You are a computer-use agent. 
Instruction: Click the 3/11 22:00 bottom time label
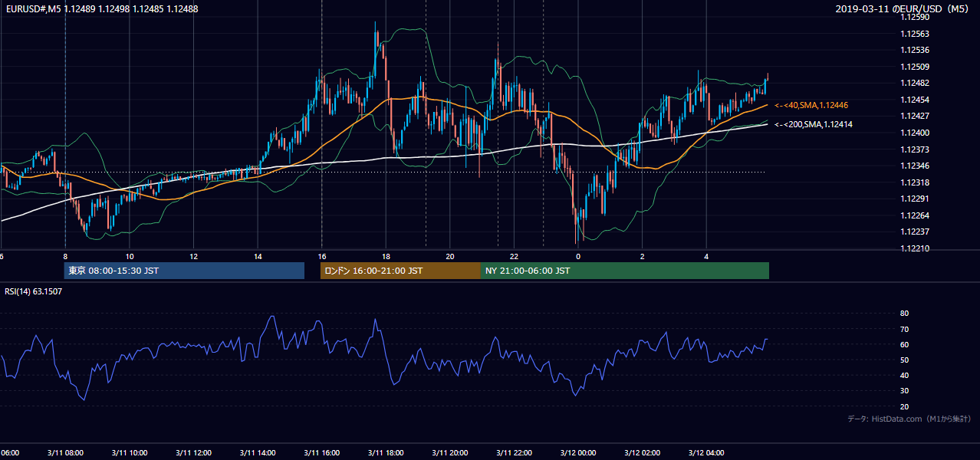514,452
